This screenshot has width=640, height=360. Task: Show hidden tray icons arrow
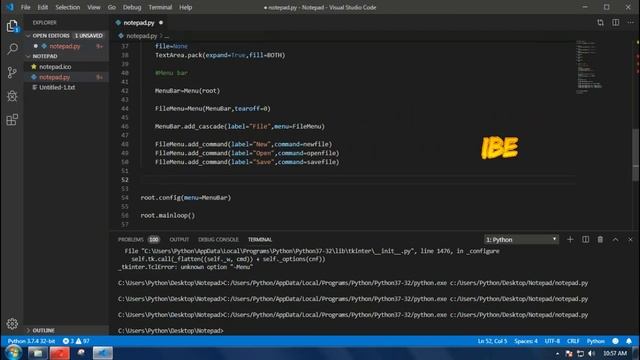[x=557, y=353]
